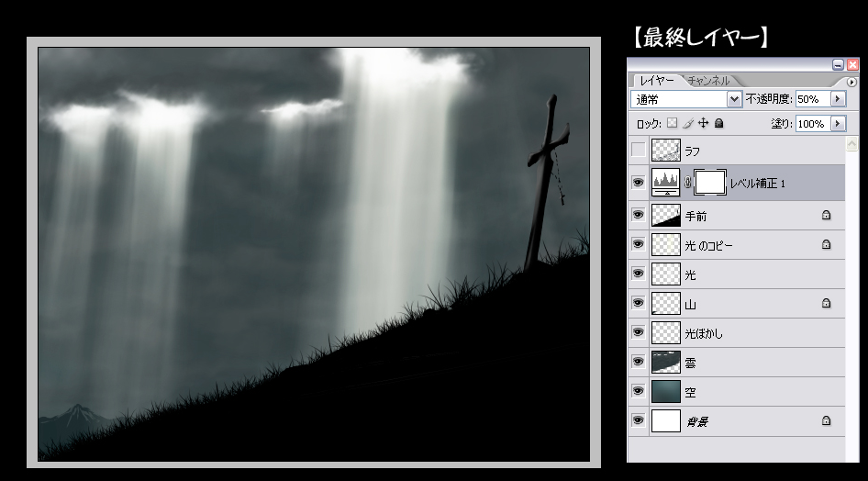868x481 pixels.
Task: Select layer name レベル補正 1
Action: pos(757,184)
